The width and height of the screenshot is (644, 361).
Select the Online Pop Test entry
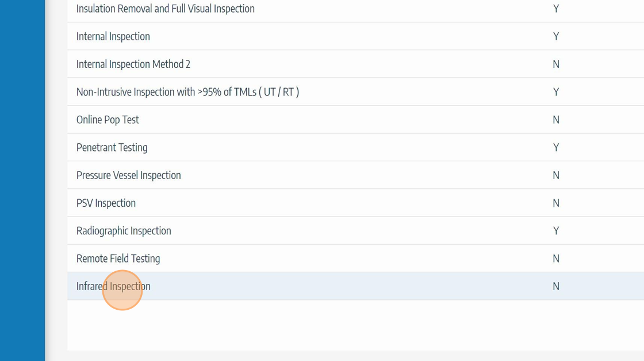108,120
